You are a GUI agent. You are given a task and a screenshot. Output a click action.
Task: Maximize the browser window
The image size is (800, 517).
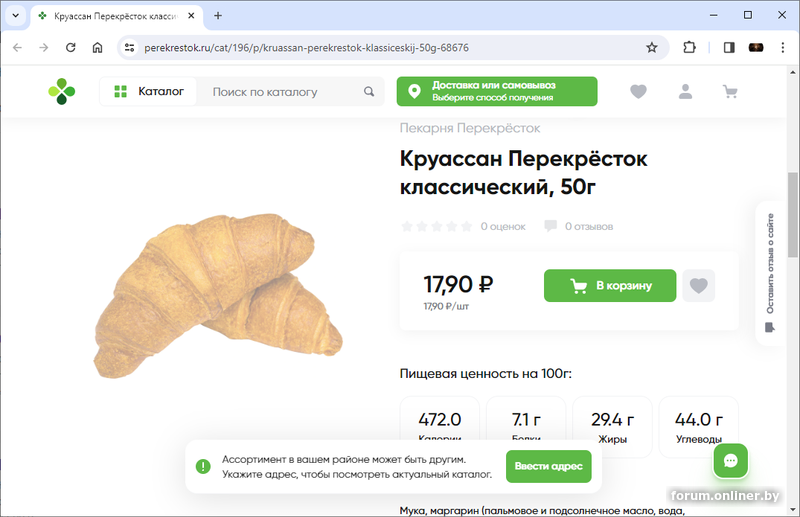coord(747,15)
